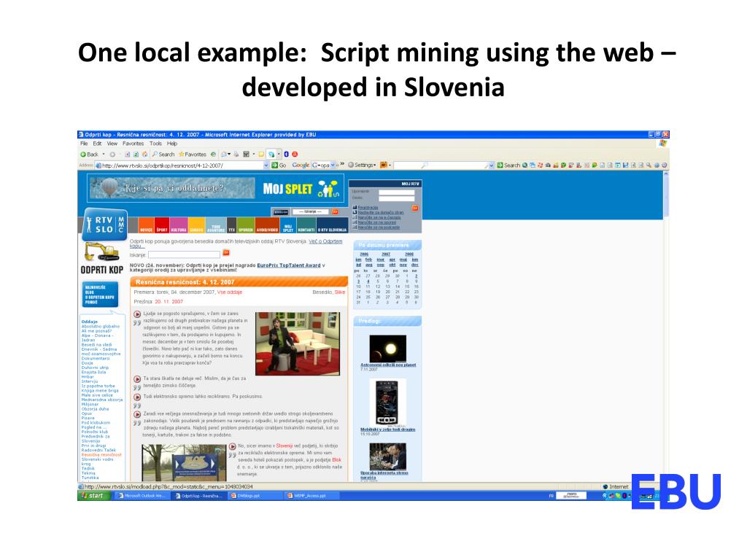Open Google toolbar Settings dropdown
This screenshot has width=747, height=560.
pos(362,166)
